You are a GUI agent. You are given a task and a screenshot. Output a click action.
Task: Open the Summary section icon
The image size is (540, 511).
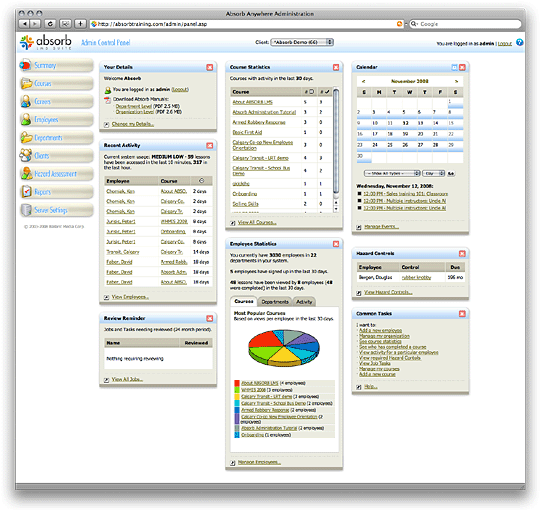(25, 65)
